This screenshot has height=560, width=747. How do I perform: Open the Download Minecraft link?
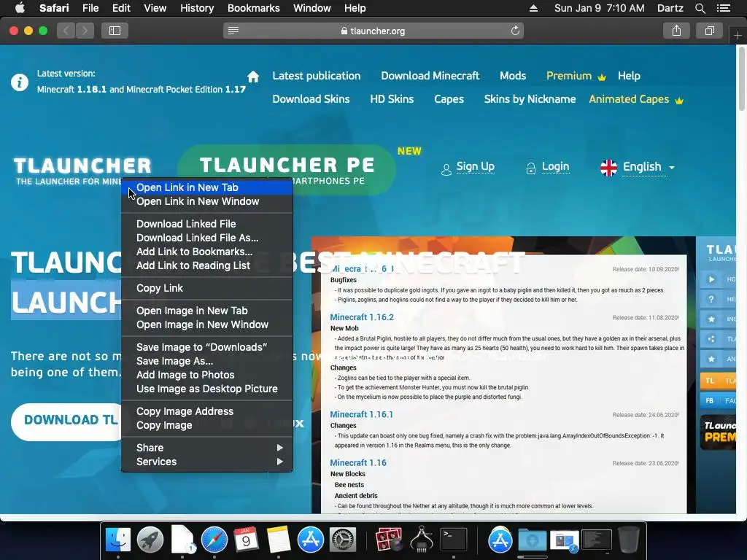(x=430, y=76)
